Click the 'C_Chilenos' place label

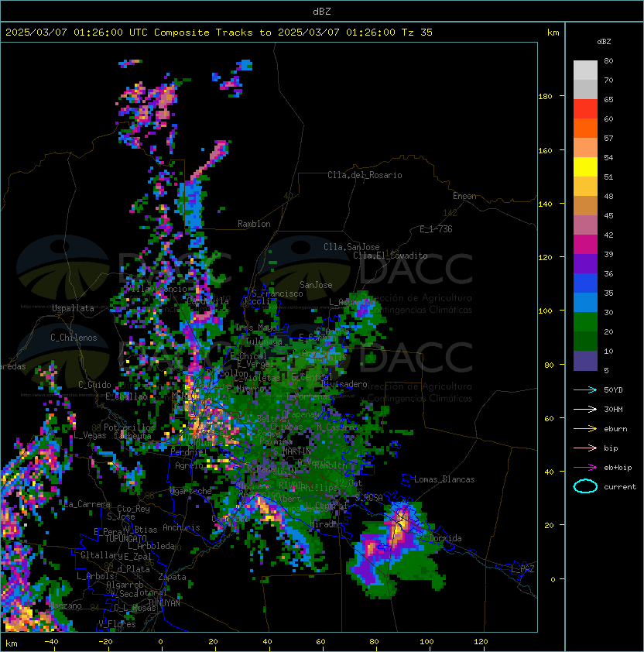tap(74, 338)
